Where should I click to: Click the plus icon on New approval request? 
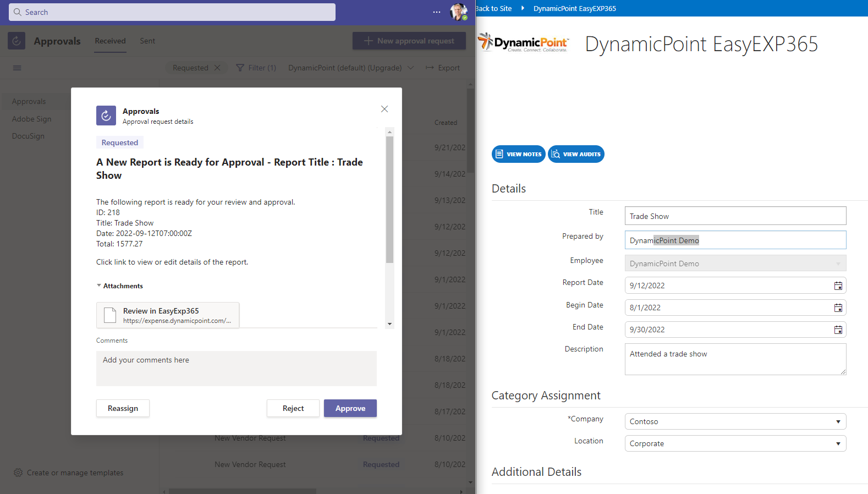[369, 41]
